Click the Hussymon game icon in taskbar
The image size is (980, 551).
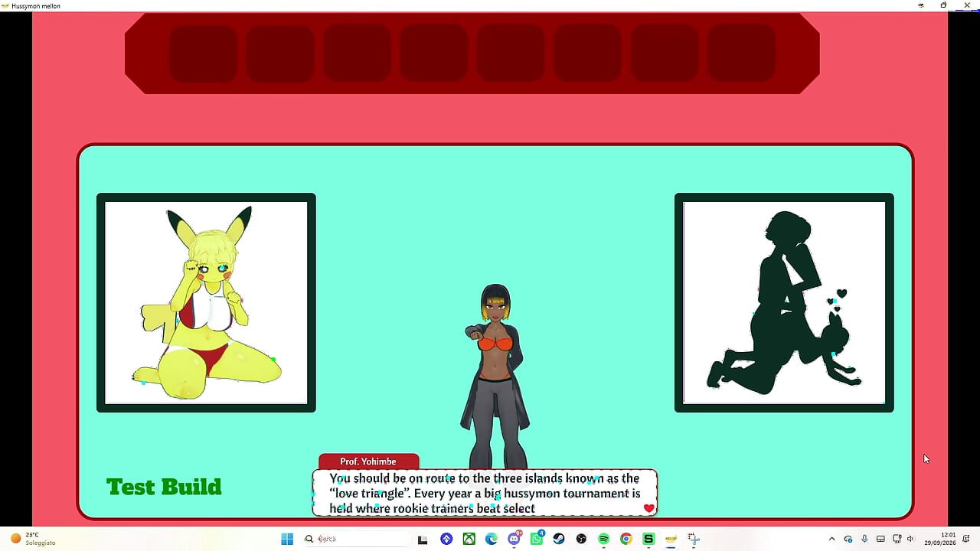671,539
